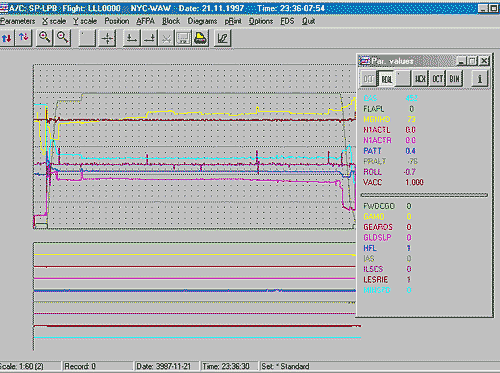The image size is (500, 373).
Task: Select the HFL discrete parameter
Action: pyautogui.click(x=370, y=248)
